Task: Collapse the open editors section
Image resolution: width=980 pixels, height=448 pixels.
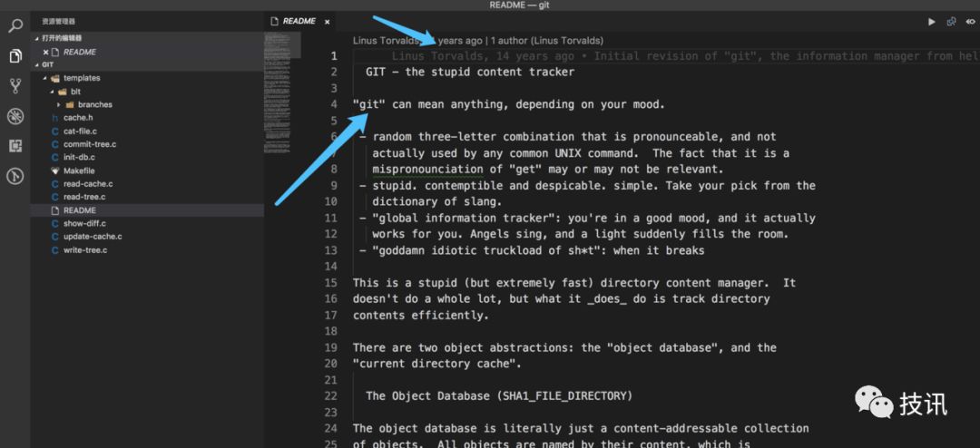Action: [37, 38]
